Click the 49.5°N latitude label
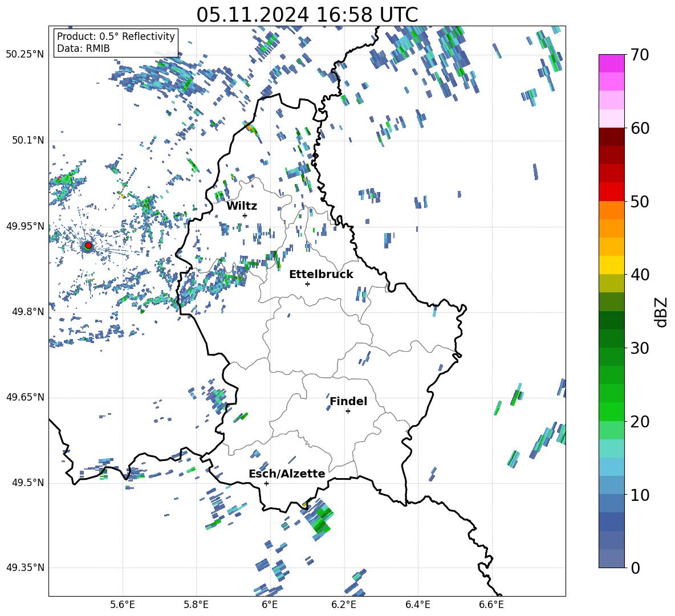This screenshot has width=675, height=616. 28,483
